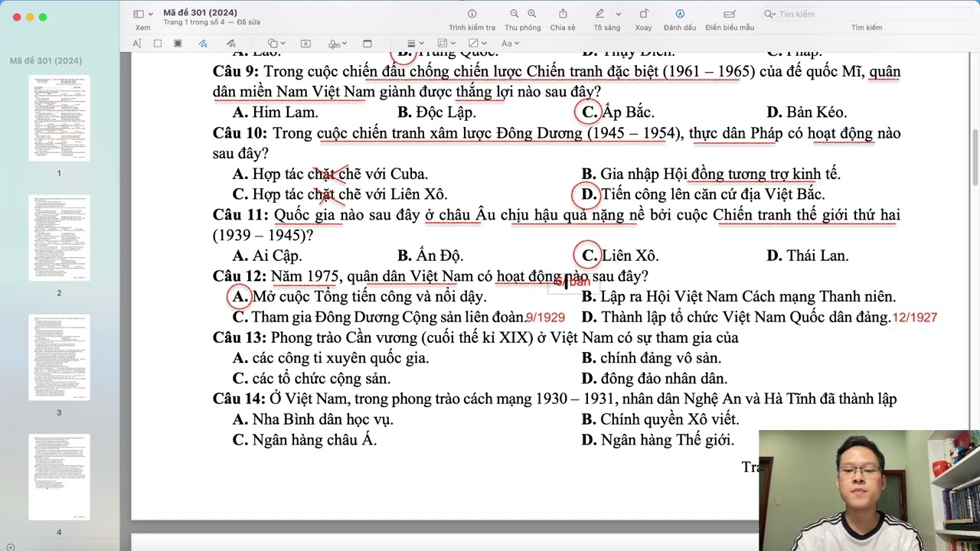The height and width of the screenshot is (551, 980).
Task: Click the document title in toolbar
Action: pyautogui.click(x=200, y=12)
